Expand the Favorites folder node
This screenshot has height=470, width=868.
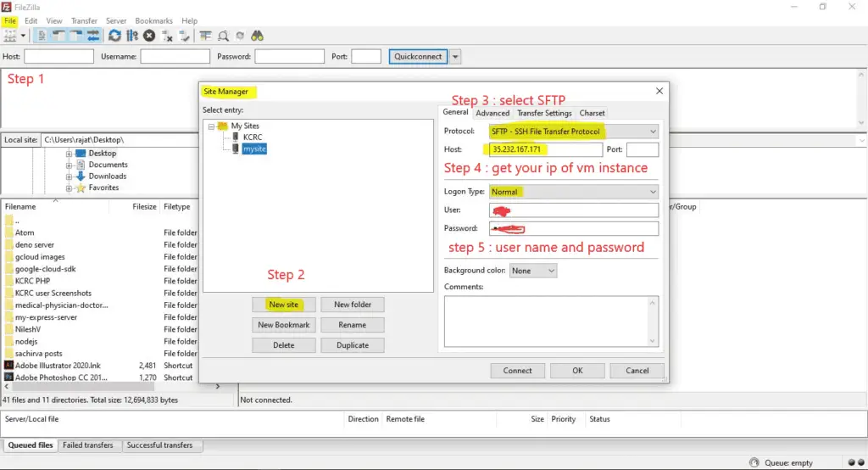point(69,188)
